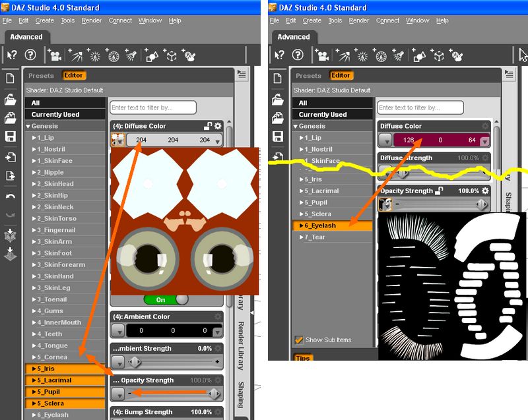This screenshot has height=420, width=528.
Task: Select Currently Used filter in left window
Action: coord(65,114)
